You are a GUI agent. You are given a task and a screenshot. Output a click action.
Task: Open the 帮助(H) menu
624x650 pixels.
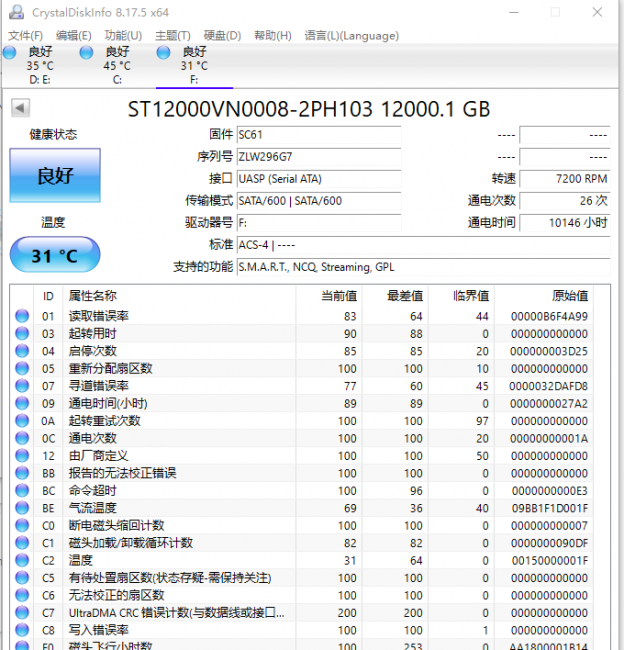(273, 36)
